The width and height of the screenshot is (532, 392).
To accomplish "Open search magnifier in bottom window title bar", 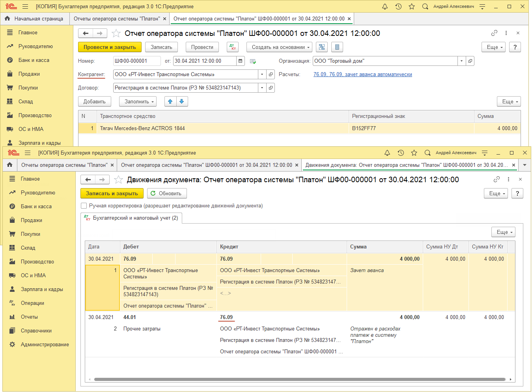I will [x=427, y=153].
